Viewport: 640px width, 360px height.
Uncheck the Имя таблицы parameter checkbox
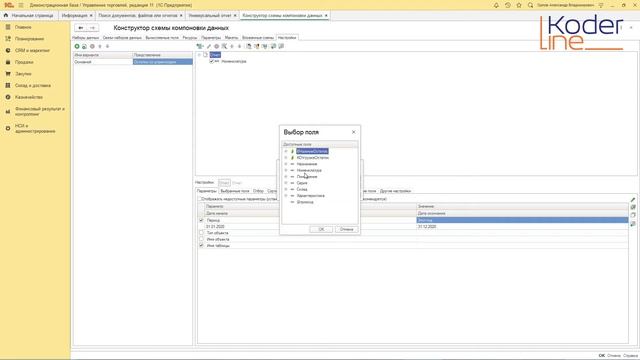point(201,246)
